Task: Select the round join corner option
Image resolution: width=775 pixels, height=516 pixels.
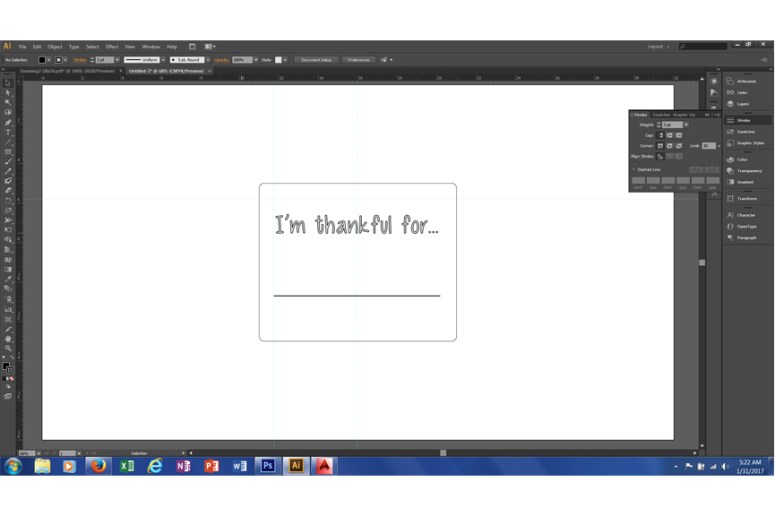Action: (669, 146)
